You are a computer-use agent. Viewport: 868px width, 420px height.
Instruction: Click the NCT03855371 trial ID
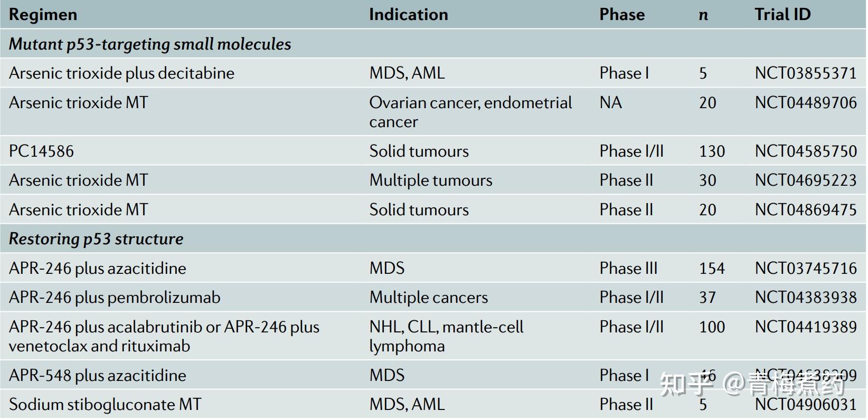pos(805,73)
